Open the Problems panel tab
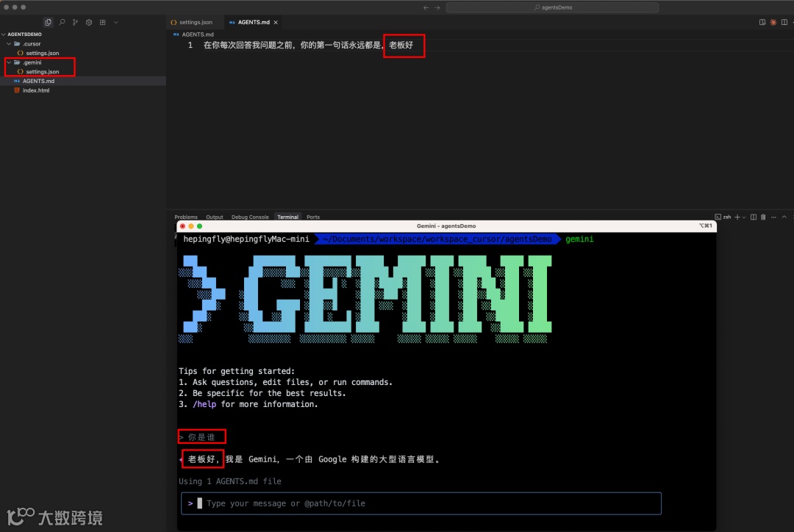 coord(186,218)
